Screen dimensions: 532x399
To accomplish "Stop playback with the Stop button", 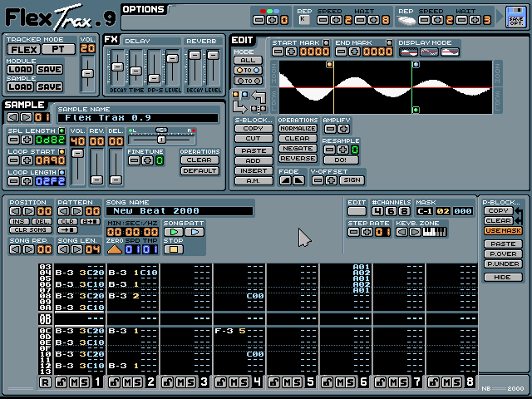I will [174, 249].
